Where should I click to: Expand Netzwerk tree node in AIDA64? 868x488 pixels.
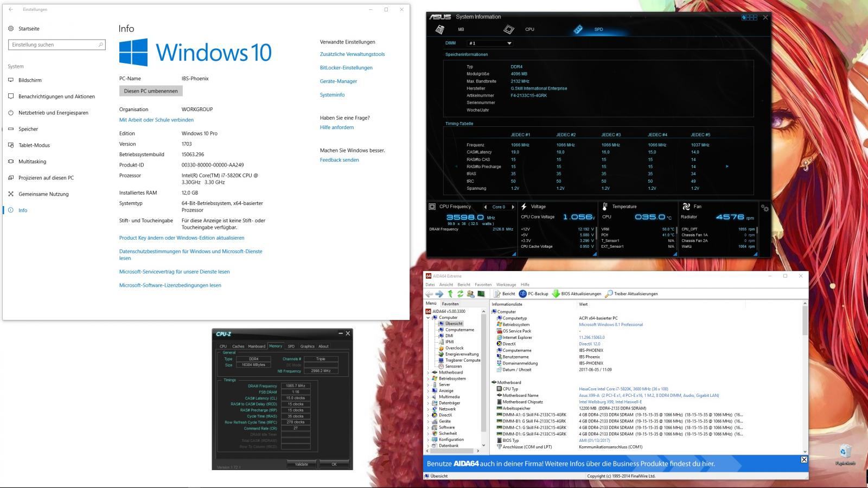(428, 409)
